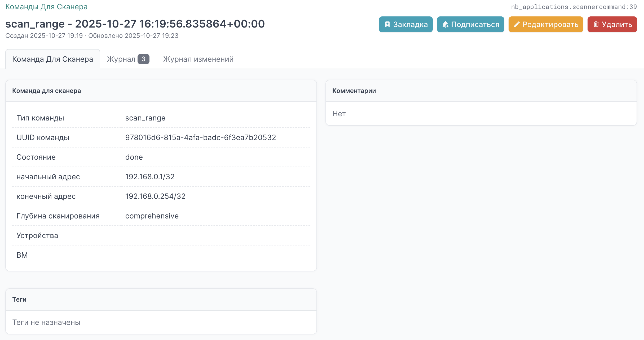
Task: Click the state value done
Action: pyautogui.click(x=134, y=157)
